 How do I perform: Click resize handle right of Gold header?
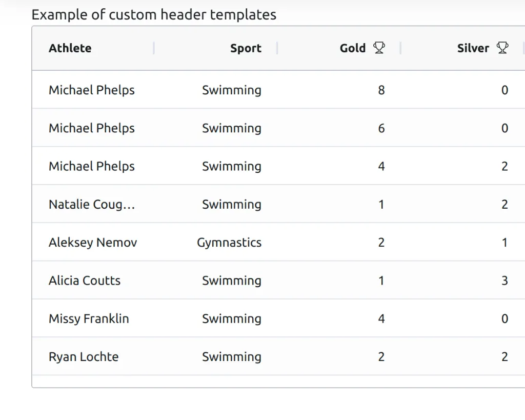coord(400,48)
